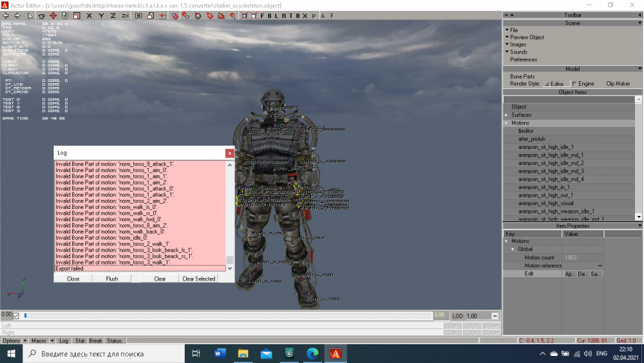This screenshot has height=363, width=644.
Task: Collapse the Model panel header arrow
Action: click(x=639, y=68)
